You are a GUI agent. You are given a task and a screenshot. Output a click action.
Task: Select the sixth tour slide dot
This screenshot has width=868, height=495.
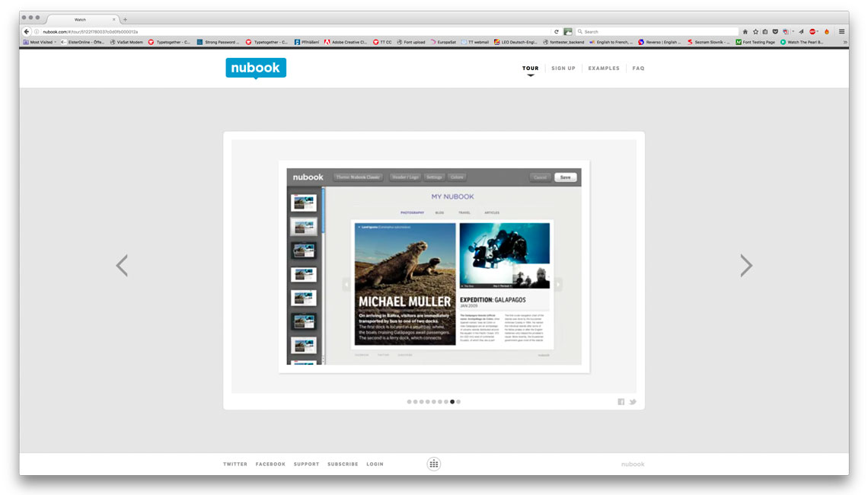[440, 402]
